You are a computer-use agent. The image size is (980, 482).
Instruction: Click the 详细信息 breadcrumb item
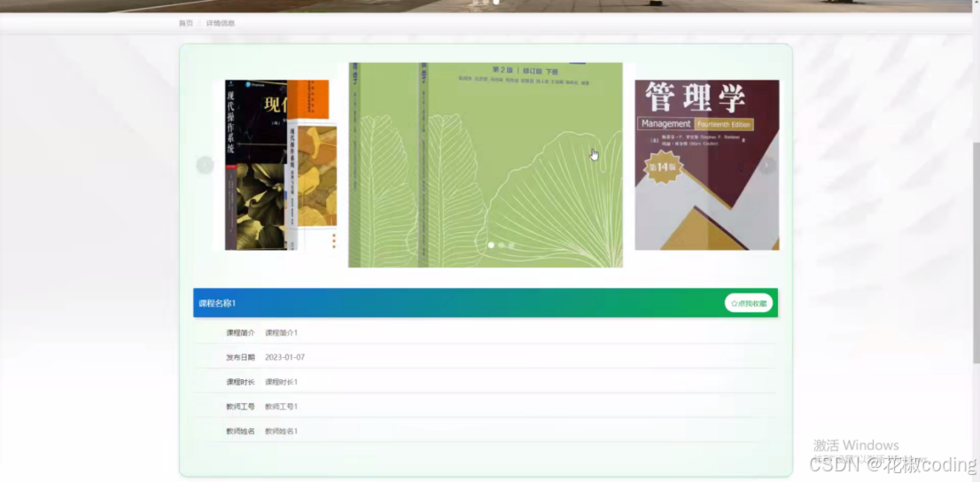click(x=221, y=23)
